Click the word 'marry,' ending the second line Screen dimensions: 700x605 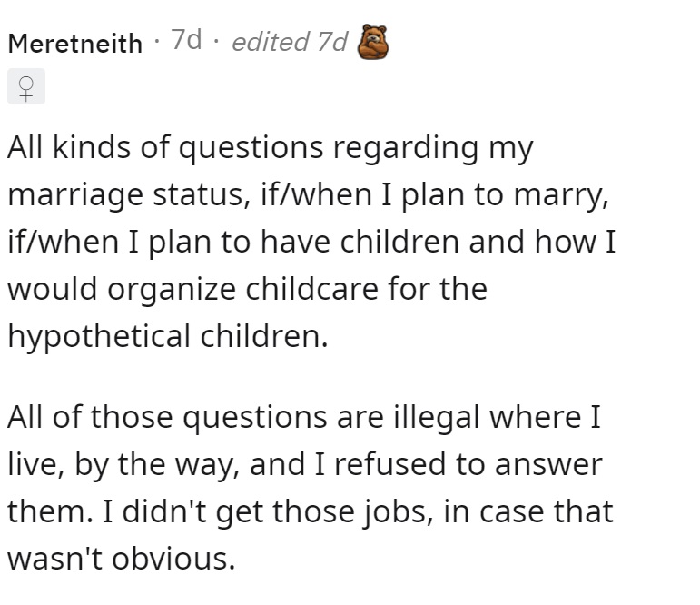click(561, 196)
